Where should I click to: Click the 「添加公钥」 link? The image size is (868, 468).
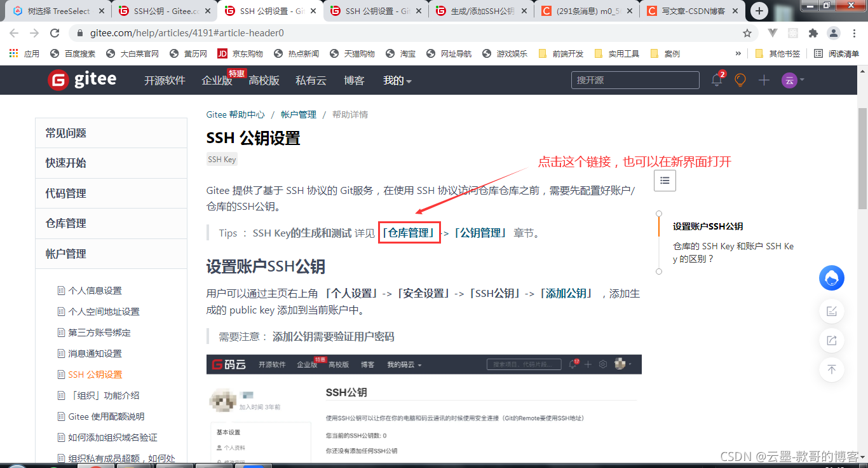click(567, 293)
